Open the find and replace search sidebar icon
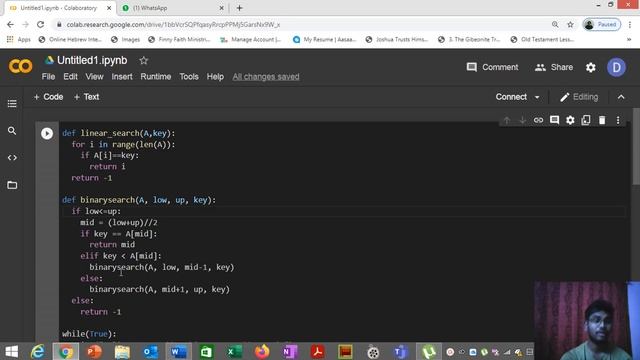Viewport: 640px width, 360px height. tap(12, 131)
